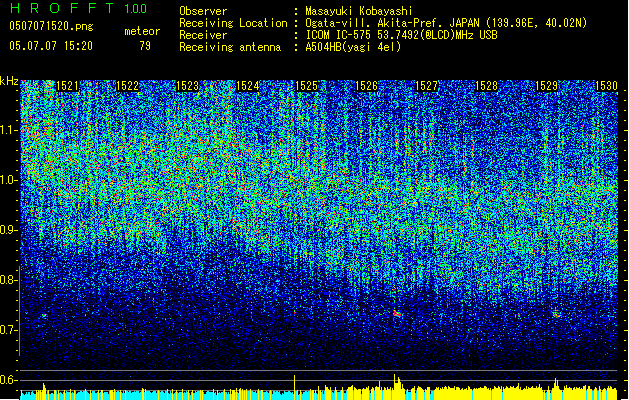The width and height of the screenshot is (629, 400).
Task: Click the 0.8 kHz axis label
Action: coord(8,280)
